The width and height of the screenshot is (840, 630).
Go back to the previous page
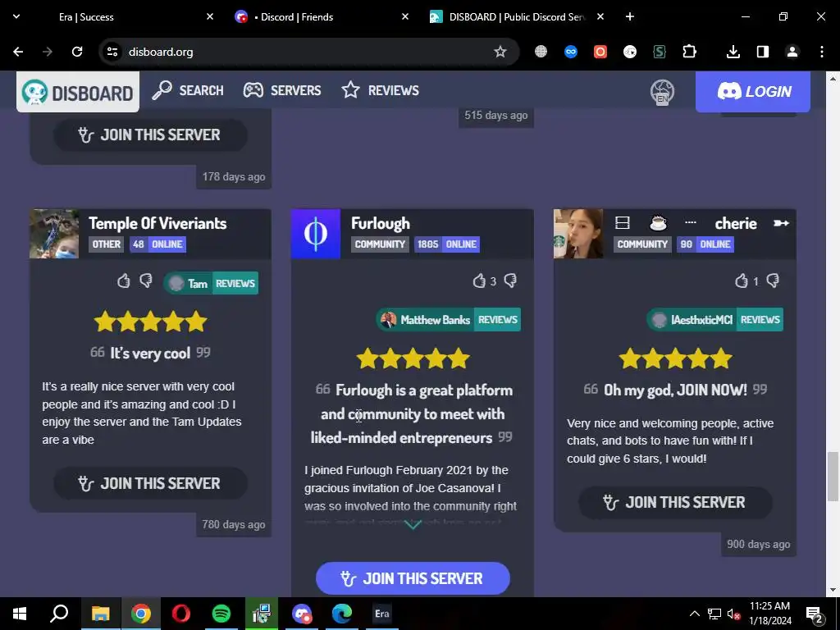[18, 52]
